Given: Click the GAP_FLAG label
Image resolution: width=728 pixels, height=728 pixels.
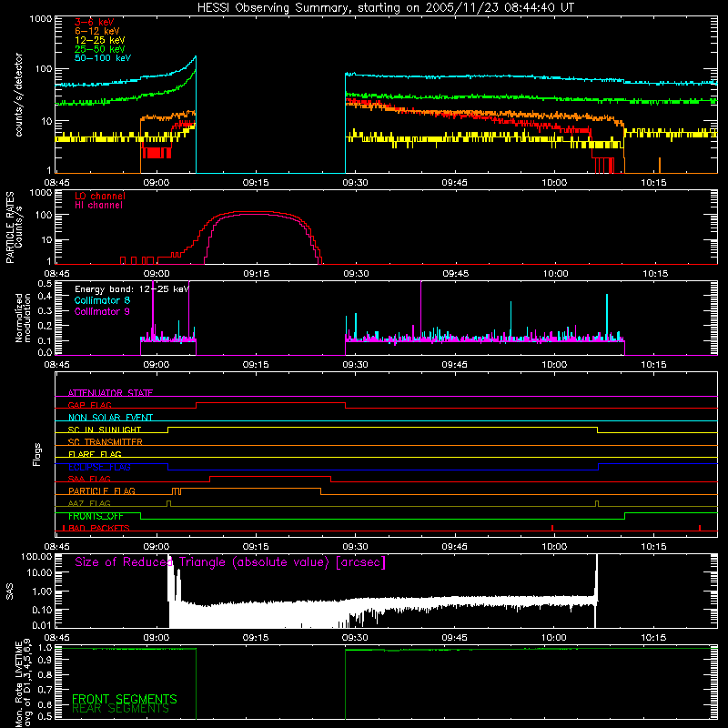Looking at the screenshot, I should click(x=89, y=405).
